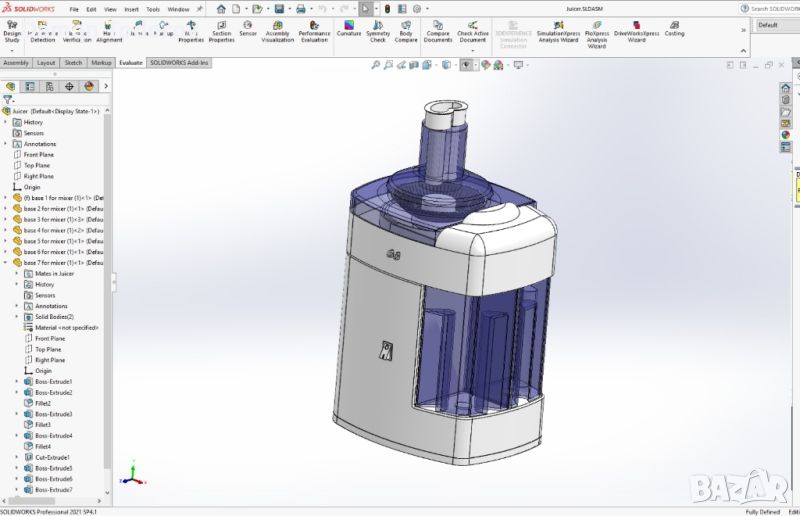Toggle the Select cursor tool
Screen dimensions: 800x516
click(367, 9)
